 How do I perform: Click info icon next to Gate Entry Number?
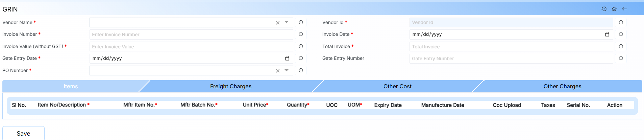tap(621, 58)
